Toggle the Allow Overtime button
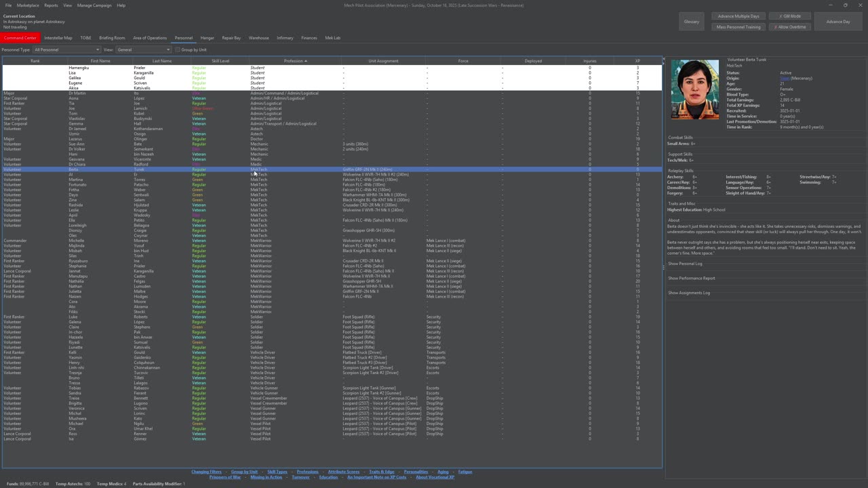The image size is (868, 488). (x=789, y=27)
